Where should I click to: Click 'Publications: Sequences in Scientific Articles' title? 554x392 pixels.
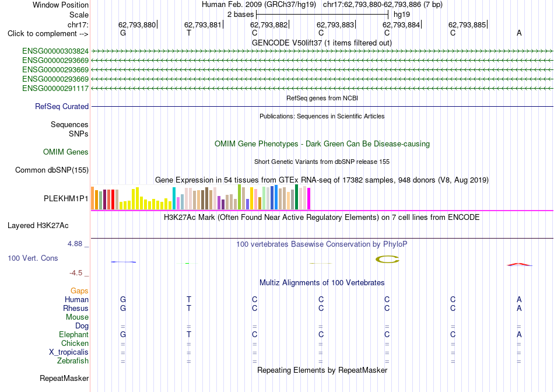tap(322, 116)
